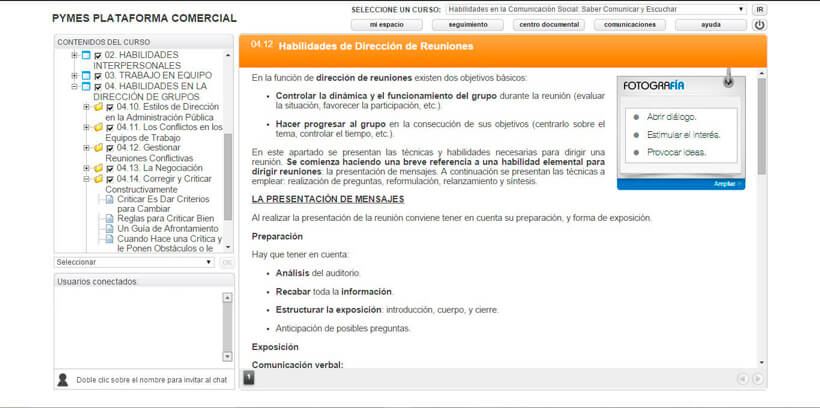Click Ampliar link under Fotografía note
Image resolution: width=820 pixels, height=408 pixels.
coord(727,184)
